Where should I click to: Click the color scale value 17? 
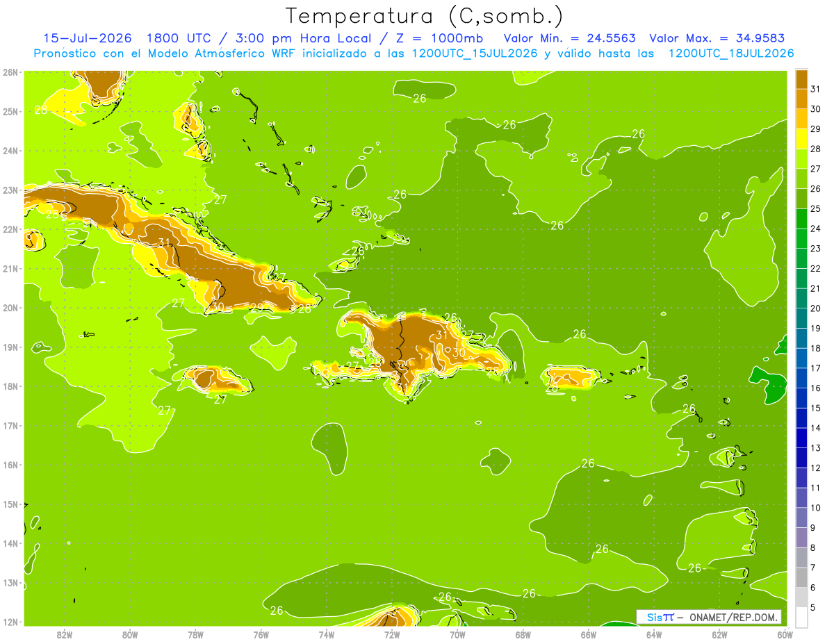click(x=815, y=368)
